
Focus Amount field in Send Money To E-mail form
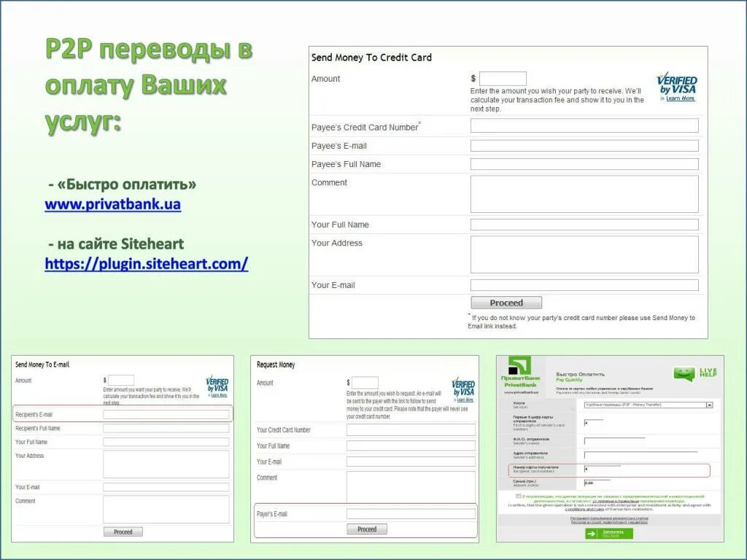(x=121, y=380)
